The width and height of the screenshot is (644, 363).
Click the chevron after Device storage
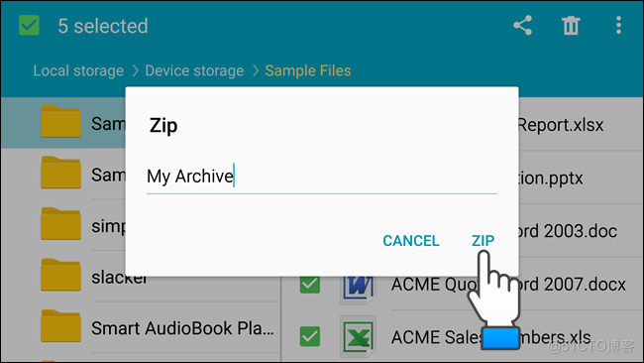(x=256, y=70)
